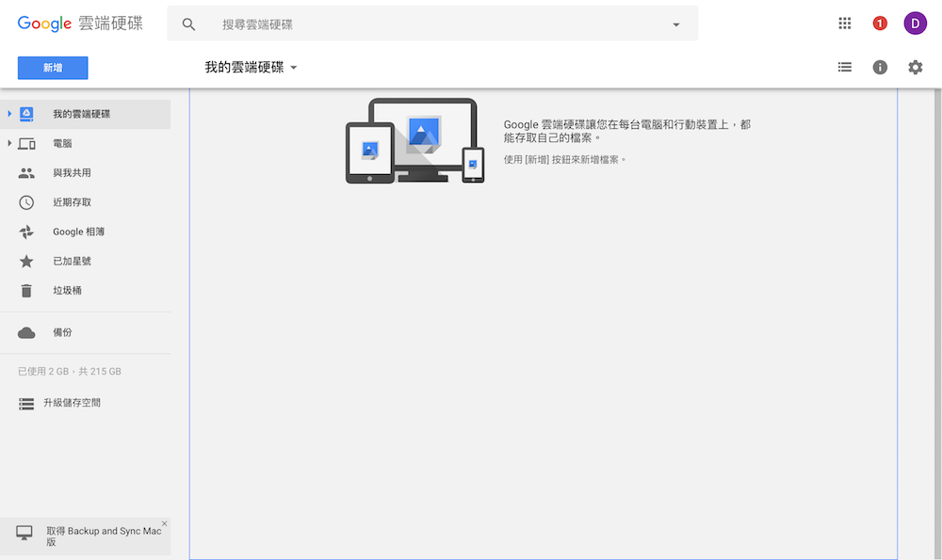942x560 pixels.
Task: Open your account avatar menu
Action: (x=915, y=23)
